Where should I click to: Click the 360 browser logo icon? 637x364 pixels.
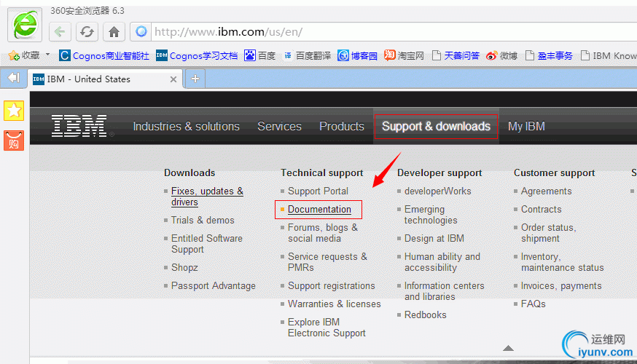[x=25, y=24]
